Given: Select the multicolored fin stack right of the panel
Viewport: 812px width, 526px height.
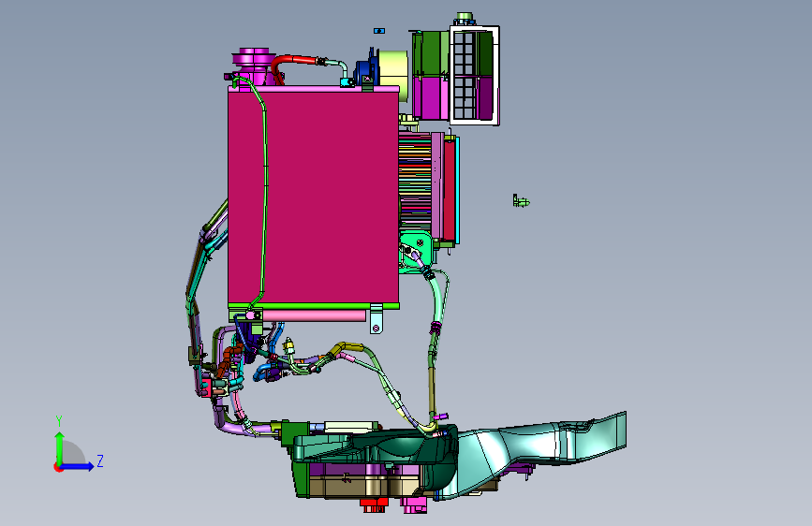Looking at the screenshot, I should point(415,181).
